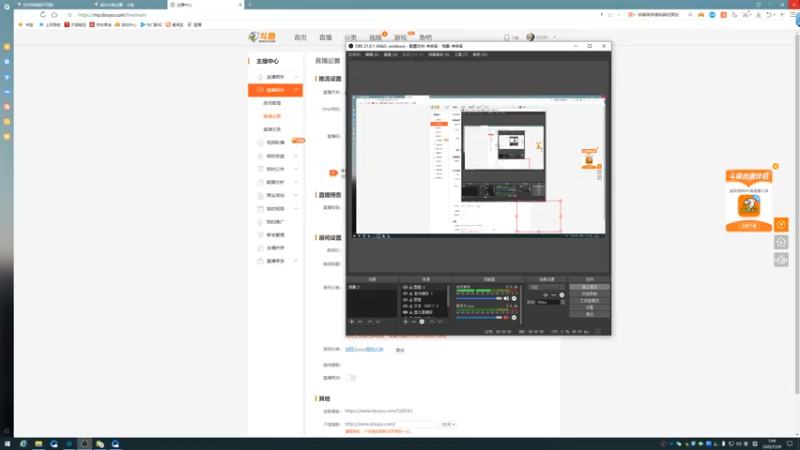Viewport: 800px width, 450px height.
Task: Bookmark page with the star icon
Action: click(69, 15)
